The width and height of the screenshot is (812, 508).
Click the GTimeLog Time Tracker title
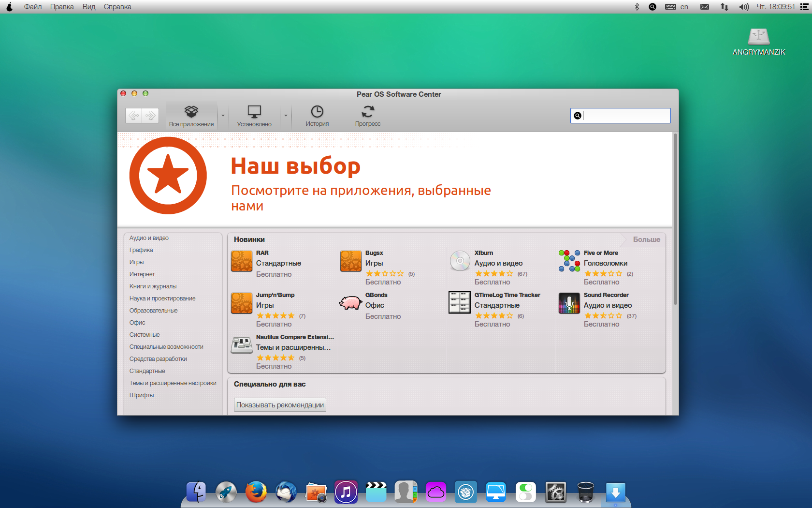507,295
